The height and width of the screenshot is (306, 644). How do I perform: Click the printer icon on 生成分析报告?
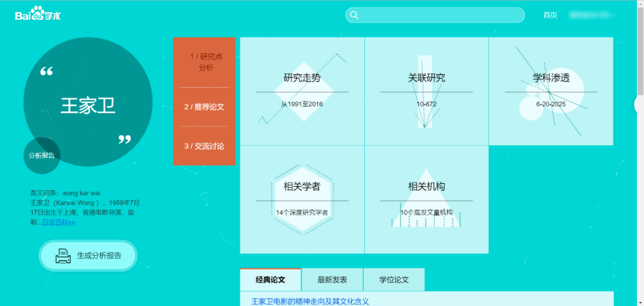coord(63,255)
